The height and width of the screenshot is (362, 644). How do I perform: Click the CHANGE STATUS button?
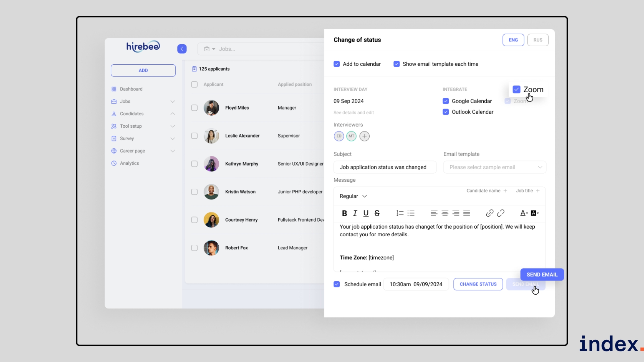click(x=478, y=284)
